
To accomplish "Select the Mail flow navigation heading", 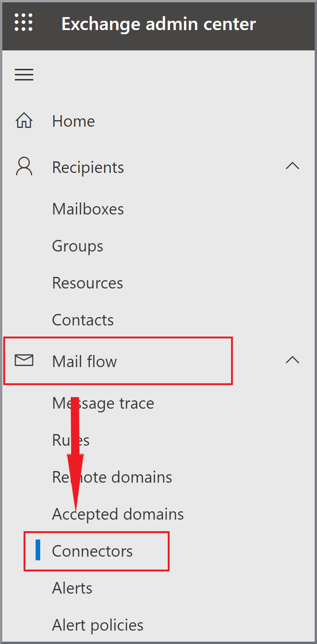I will point(85,361).
